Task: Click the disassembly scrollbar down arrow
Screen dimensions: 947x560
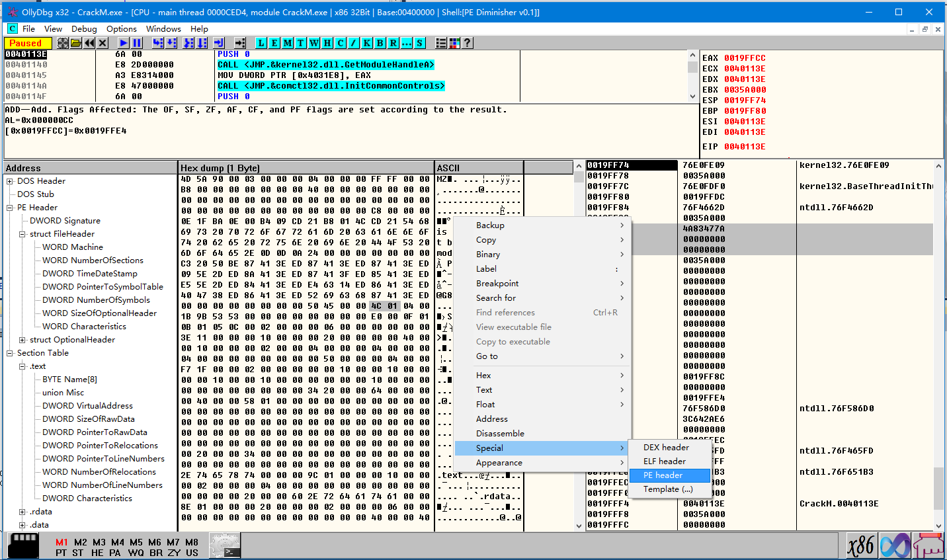Action: pyautogui.click(x=693, y=97)
